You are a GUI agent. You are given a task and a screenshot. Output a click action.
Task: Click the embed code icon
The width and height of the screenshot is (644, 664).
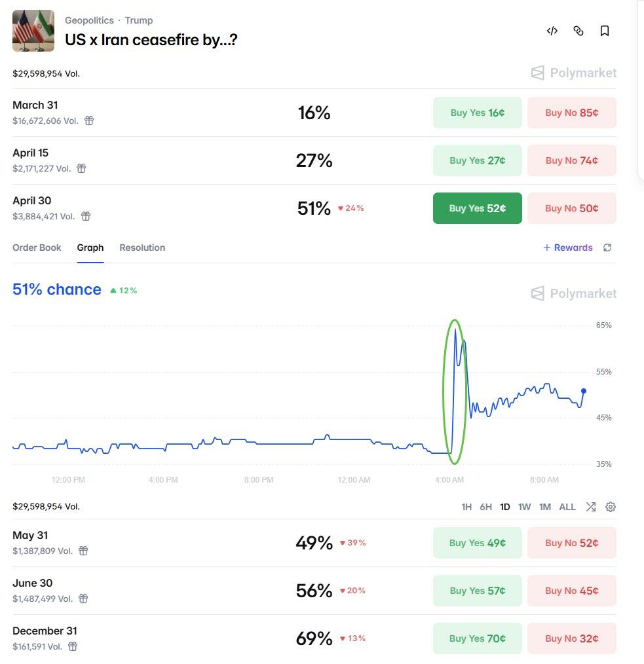tap(552, 31)
